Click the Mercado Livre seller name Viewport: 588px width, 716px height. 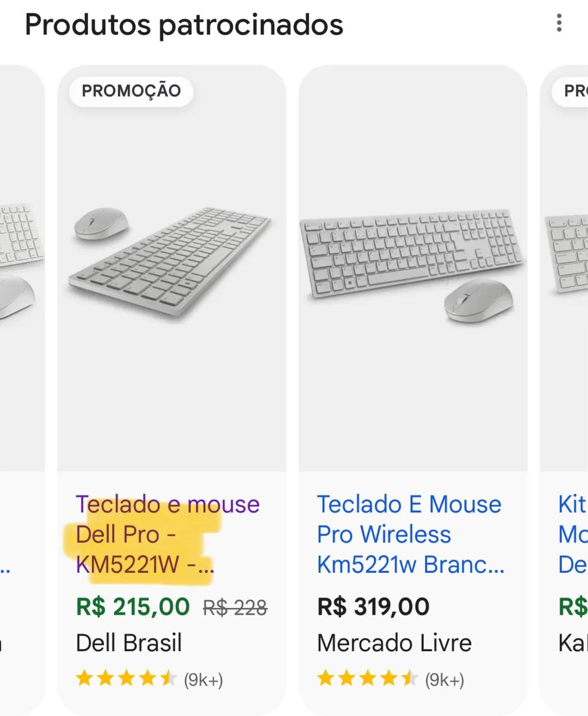394,642
